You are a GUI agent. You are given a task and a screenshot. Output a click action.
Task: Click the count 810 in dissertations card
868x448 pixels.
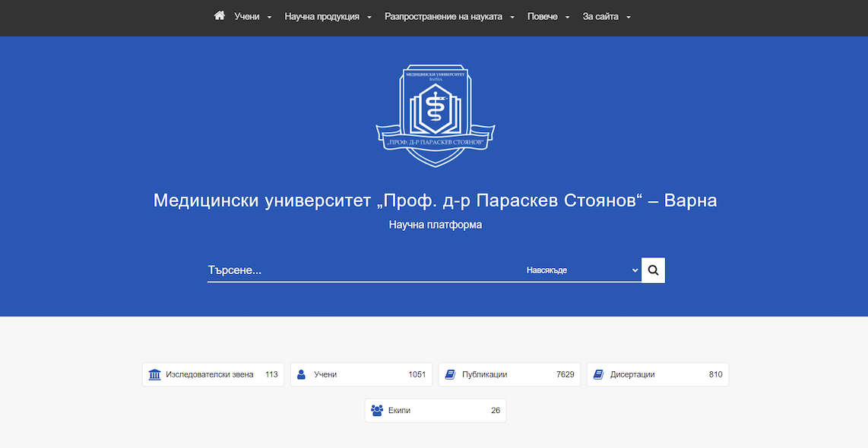point(716,374)
